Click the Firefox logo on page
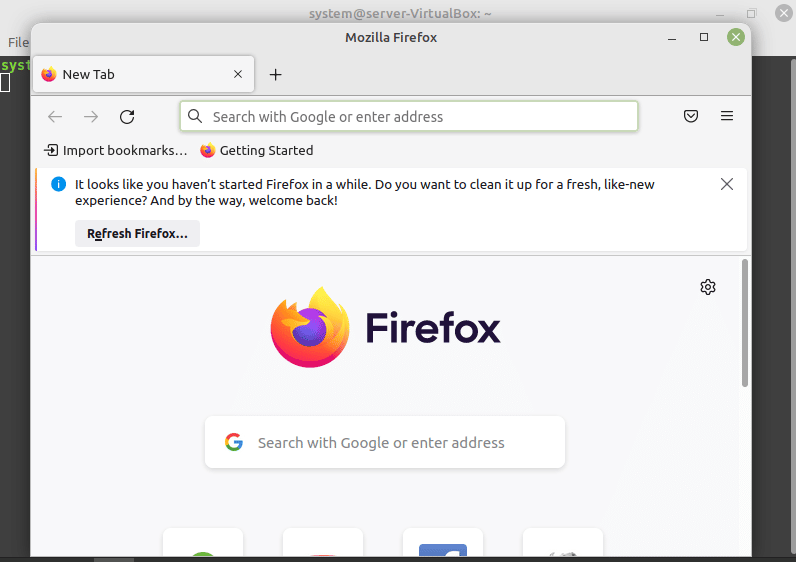The image size is (796, 562). [385, 327]
